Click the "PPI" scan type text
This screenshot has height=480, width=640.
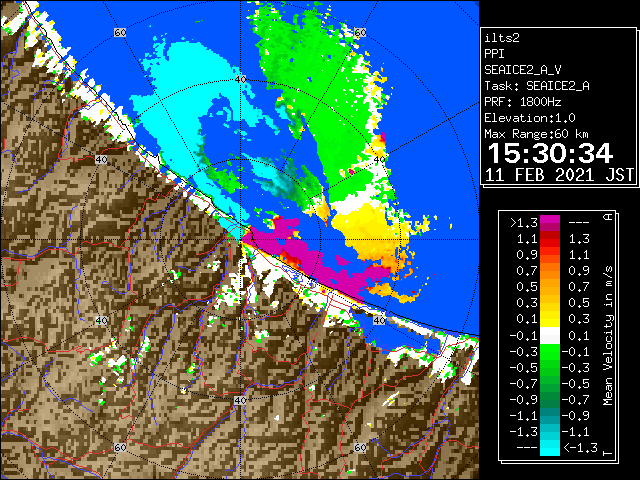[x=494, y=54]
